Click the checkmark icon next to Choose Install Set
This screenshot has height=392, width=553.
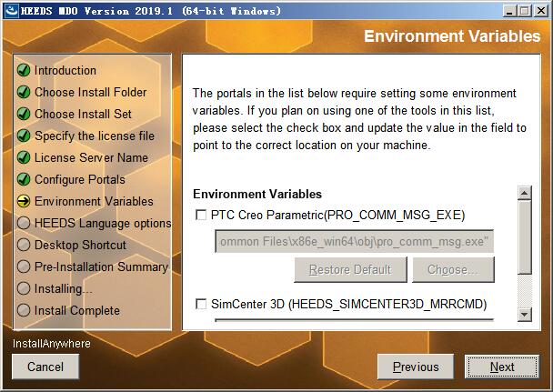tap(24, 114)
